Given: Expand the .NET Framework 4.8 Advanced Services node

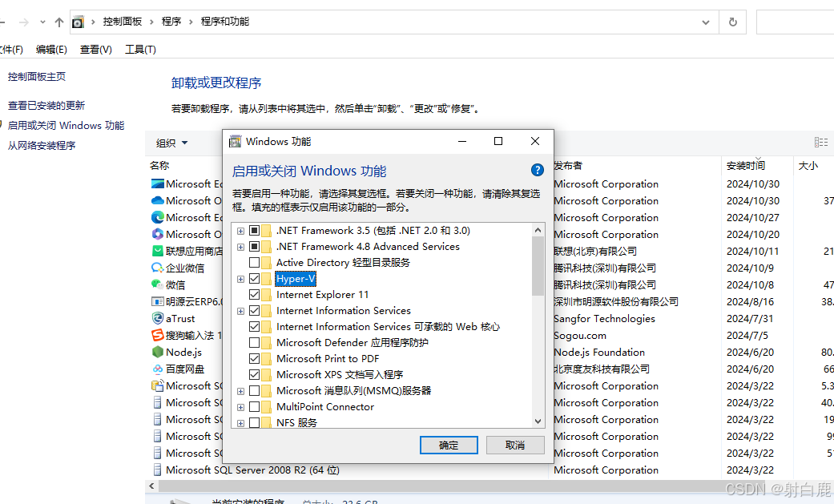Looking at the screenshot, I should (x=240, y=247).
